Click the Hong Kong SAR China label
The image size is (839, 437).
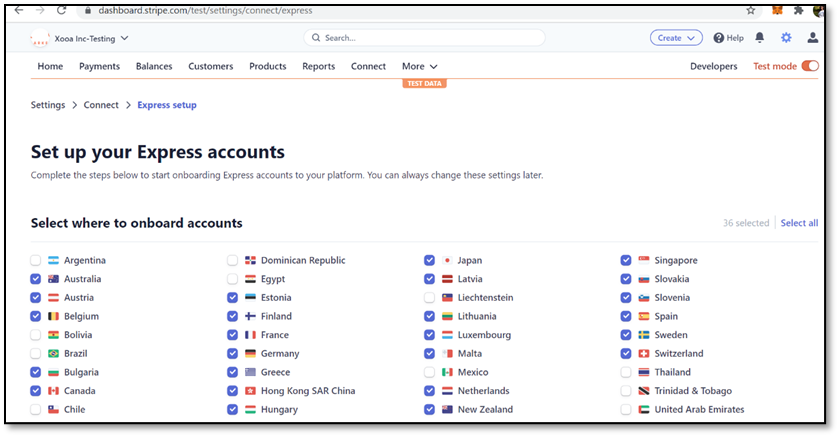click(308, 391)
